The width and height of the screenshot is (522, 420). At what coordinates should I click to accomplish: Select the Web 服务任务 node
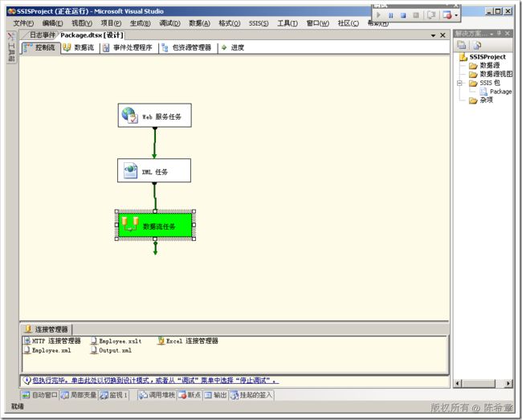click(x=155, y=116)
